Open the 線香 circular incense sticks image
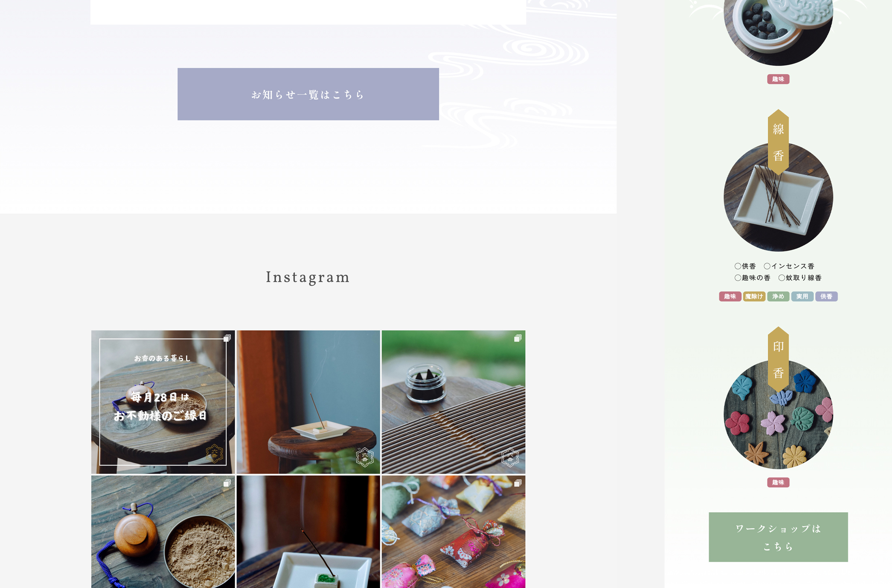Viewport: 892px width, 588px height. pyautogui.click(x=778, y=197)
